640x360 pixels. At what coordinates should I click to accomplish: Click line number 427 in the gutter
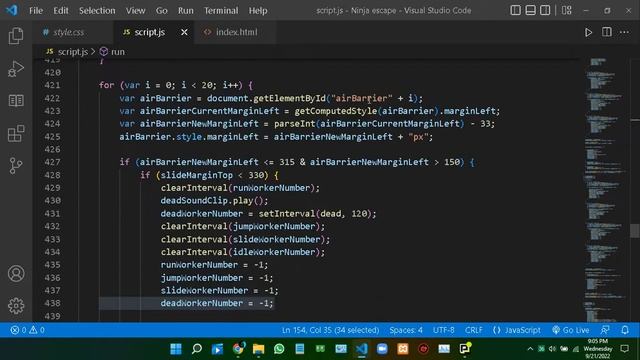(53, 162)
